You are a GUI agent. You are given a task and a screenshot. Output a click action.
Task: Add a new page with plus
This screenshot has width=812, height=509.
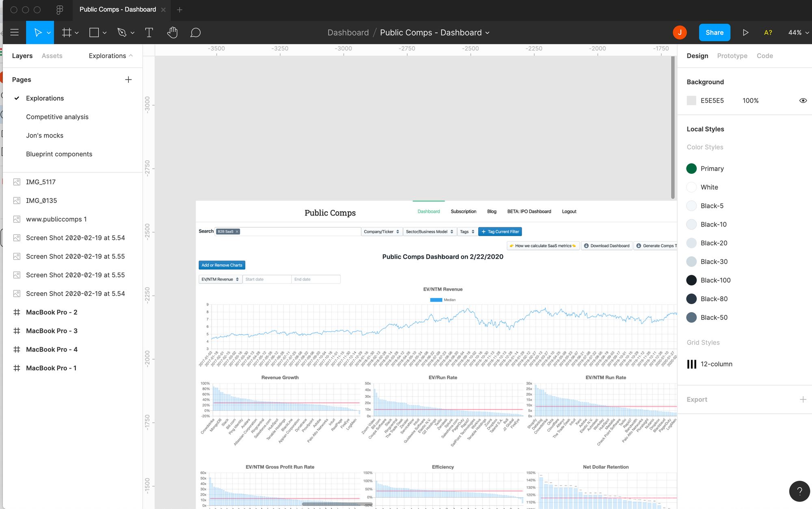pos(128,80)
